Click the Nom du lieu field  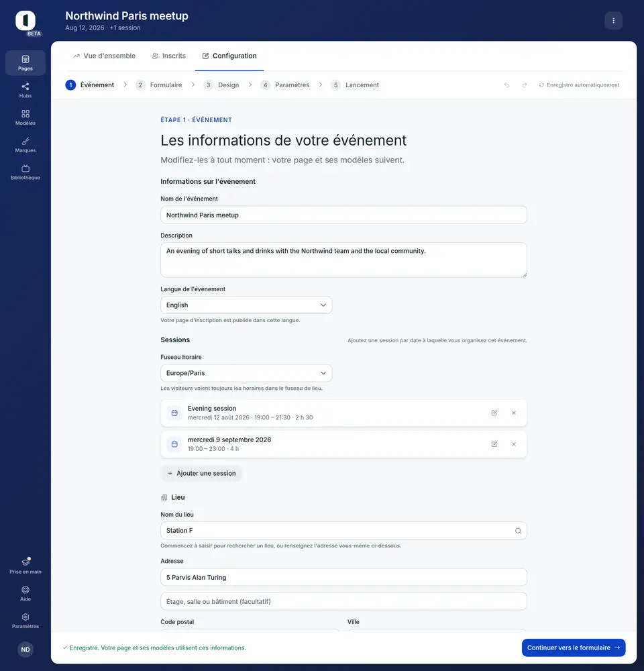pos(343,531)
